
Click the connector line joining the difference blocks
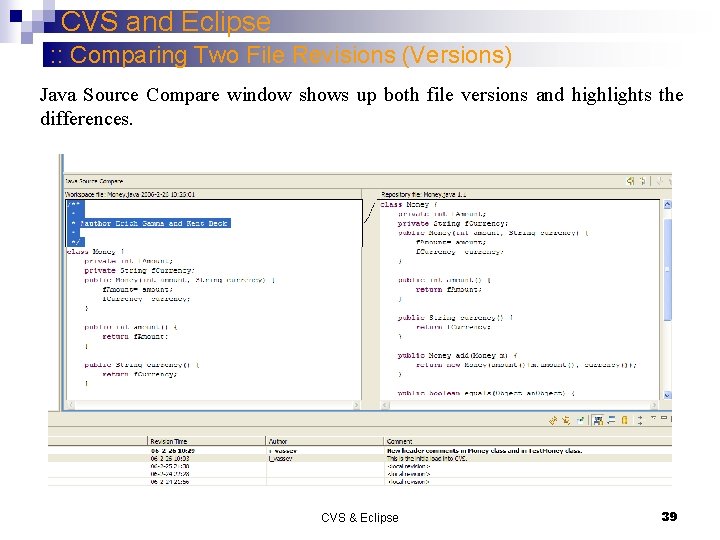(370, 212)
